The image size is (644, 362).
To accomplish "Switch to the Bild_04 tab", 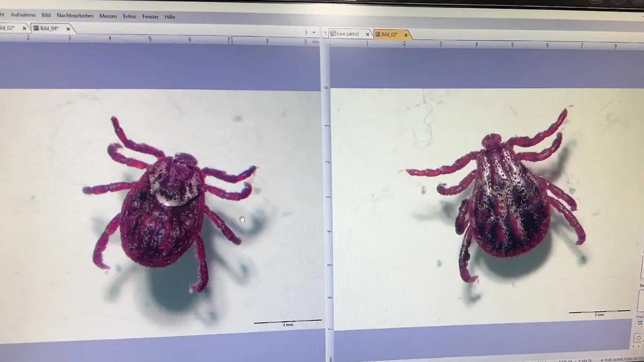I will [x=49, y=28].
